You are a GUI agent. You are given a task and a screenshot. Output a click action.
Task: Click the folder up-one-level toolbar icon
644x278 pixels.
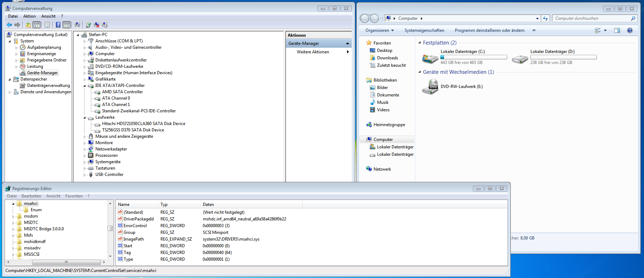pos(28,25)
